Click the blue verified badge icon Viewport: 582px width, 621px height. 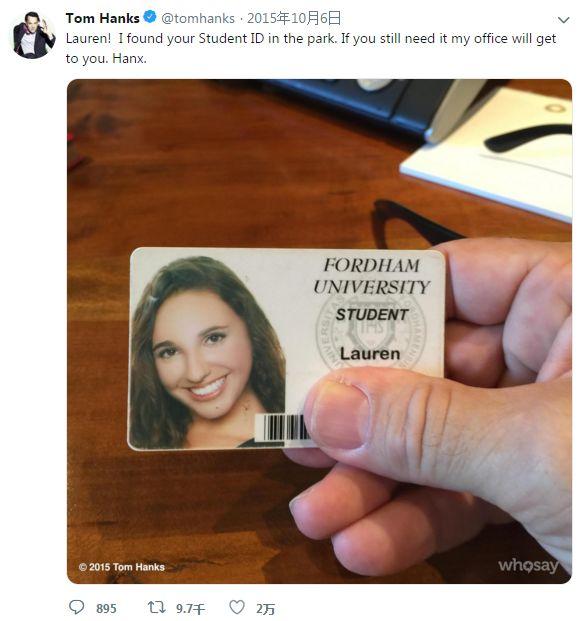(150, 17)
